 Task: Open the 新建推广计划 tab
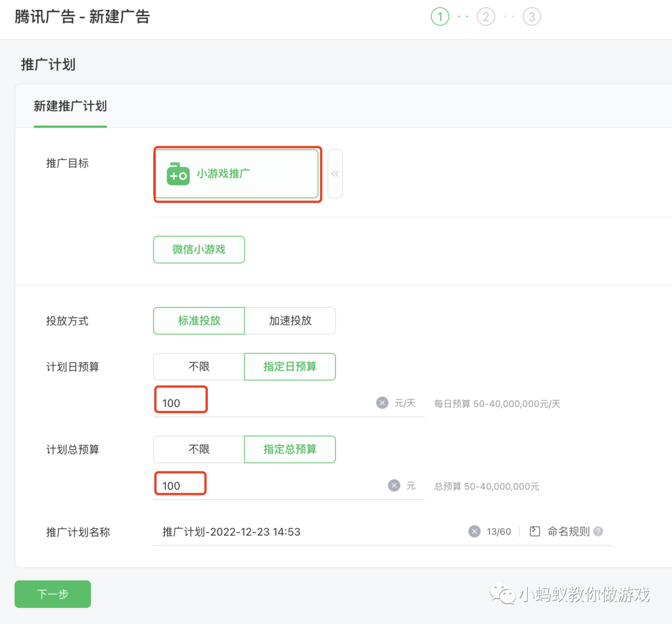click(70, 106)
